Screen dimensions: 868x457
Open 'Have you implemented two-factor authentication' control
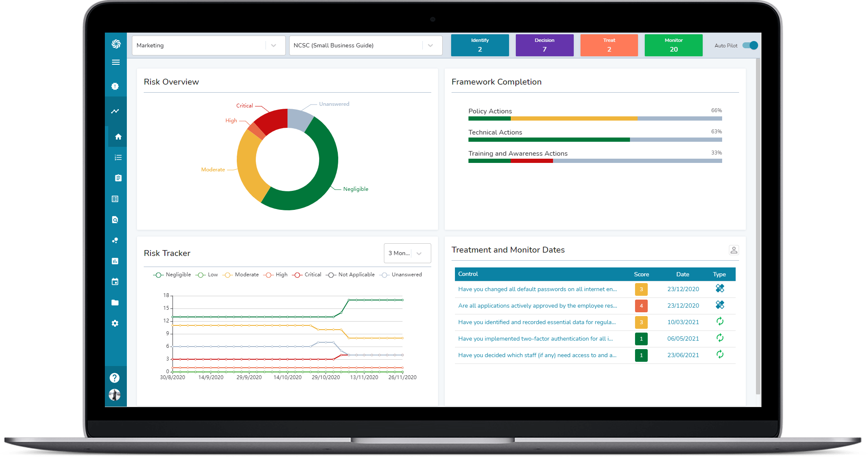[x=535, y=339]
